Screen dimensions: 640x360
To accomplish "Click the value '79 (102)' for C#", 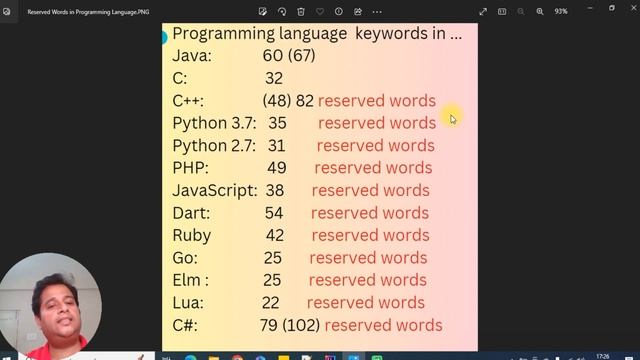I will point(290,325).
